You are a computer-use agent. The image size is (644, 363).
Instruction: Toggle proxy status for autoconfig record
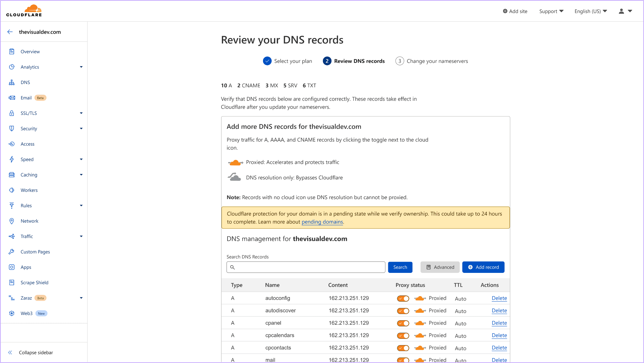403,298
